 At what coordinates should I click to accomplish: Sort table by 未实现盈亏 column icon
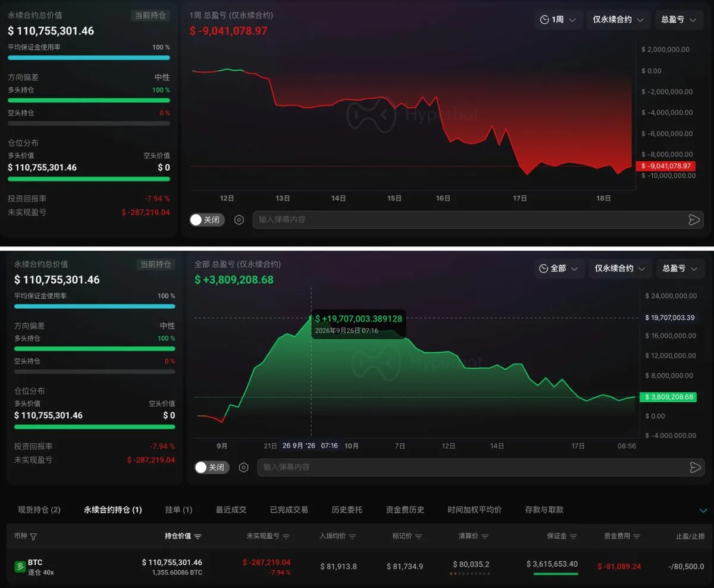point(286,536)
